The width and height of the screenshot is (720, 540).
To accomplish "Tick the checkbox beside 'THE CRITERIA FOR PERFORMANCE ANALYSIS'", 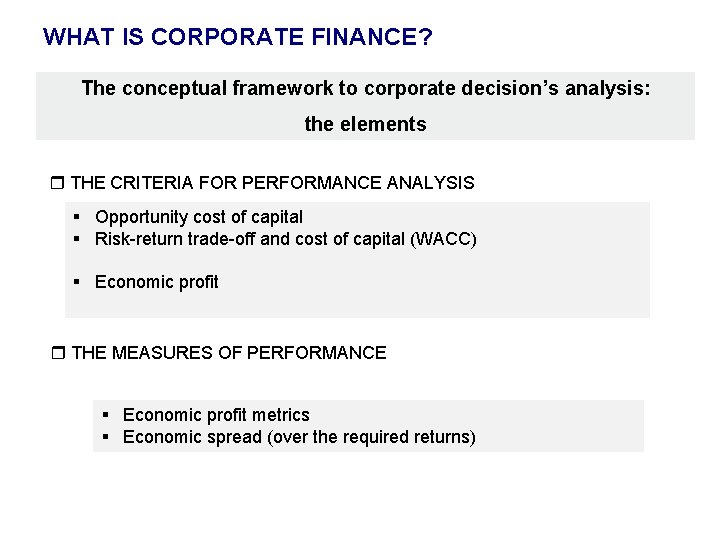I will coord(57,183).
